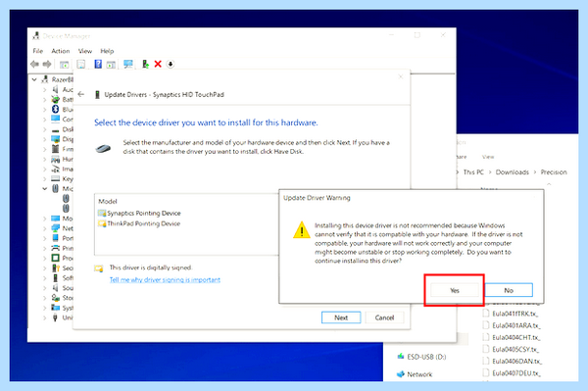588x391 pixels.
Task: Select the Human Interface Devices icon in tree
Action: (x=55, y=159)
